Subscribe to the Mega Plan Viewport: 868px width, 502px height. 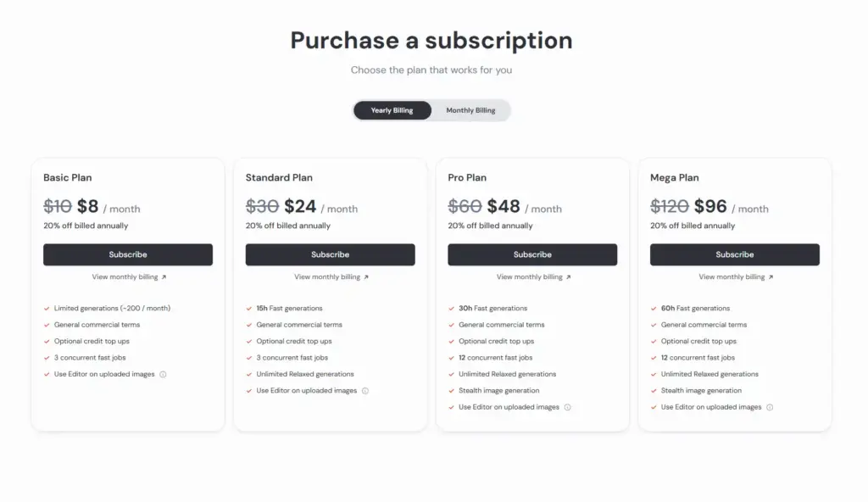click(735, 255)
